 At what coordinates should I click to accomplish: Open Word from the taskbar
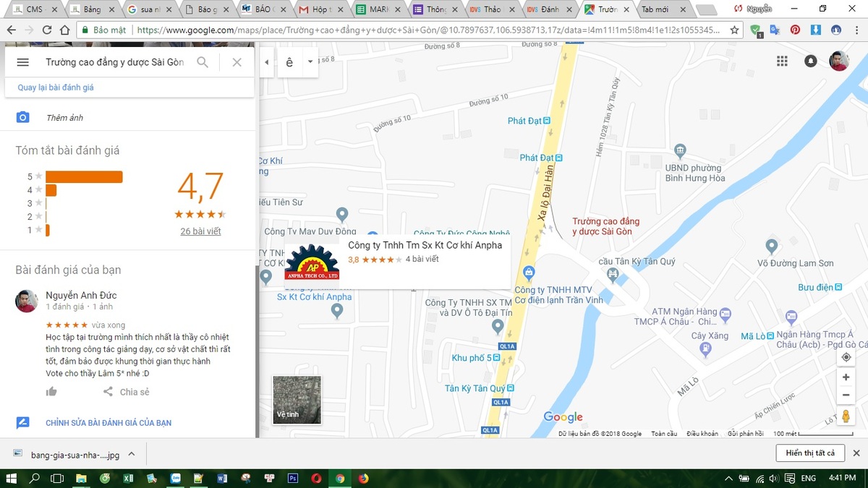(x=222, y=478)
